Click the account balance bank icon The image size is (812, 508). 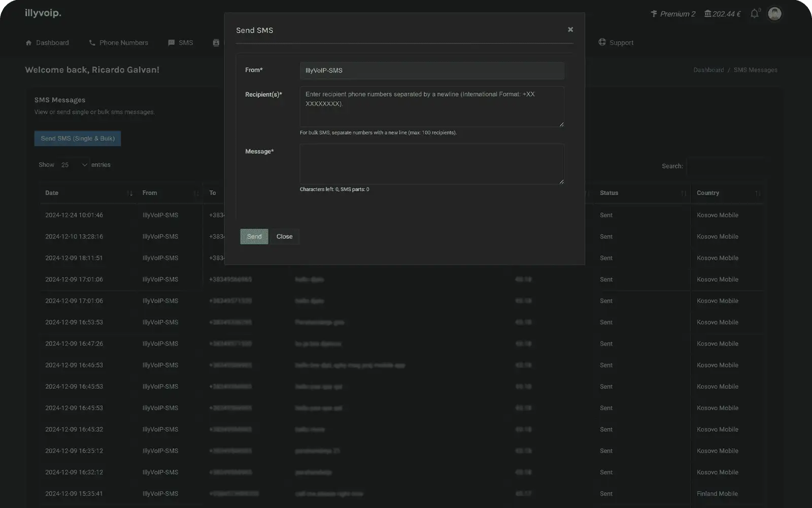[x=707, y=14]
